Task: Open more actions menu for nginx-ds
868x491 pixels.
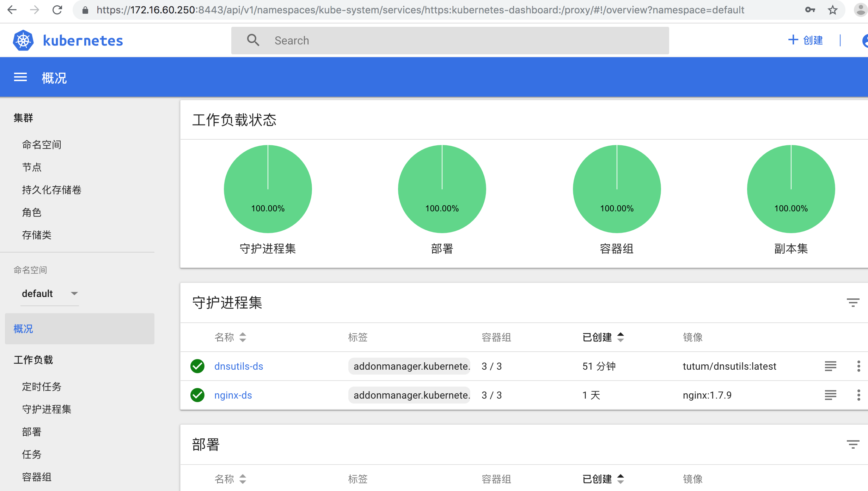Action: (858, 395)
